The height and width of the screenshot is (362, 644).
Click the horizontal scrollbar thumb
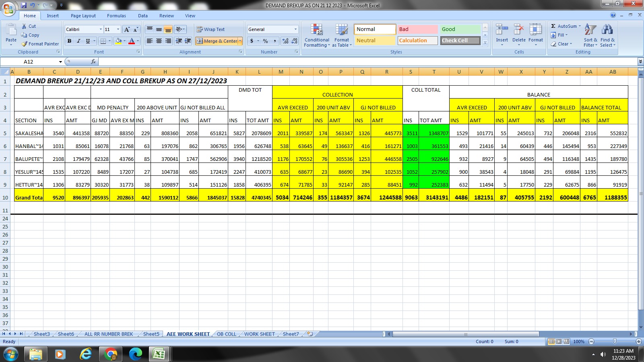click(466, 334)
